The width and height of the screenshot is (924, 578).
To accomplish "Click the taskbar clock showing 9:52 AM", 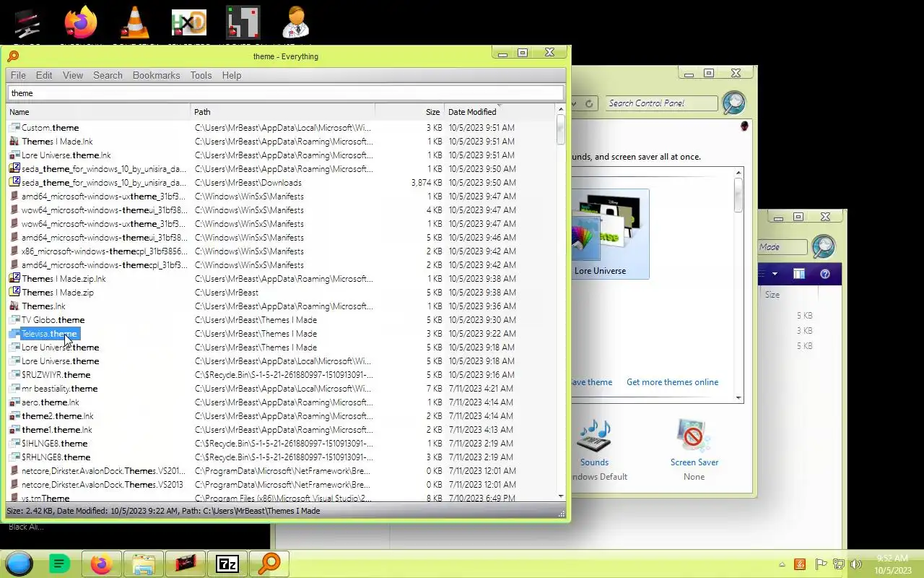I will click(892, 564).
